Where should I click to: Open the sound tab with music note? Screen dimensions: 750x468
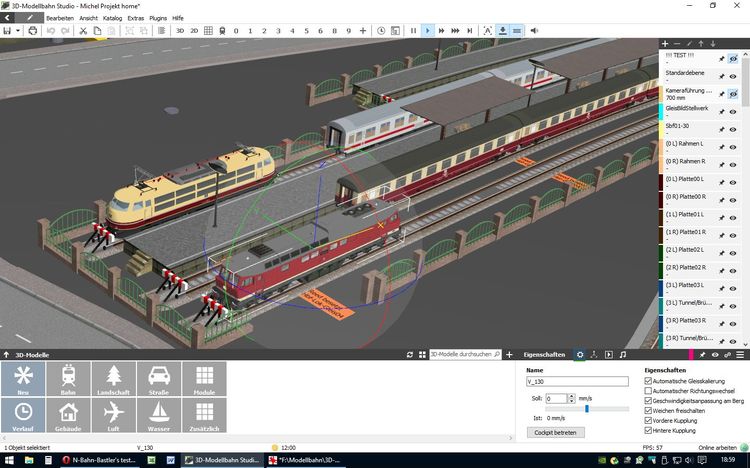tap(622, 354)
